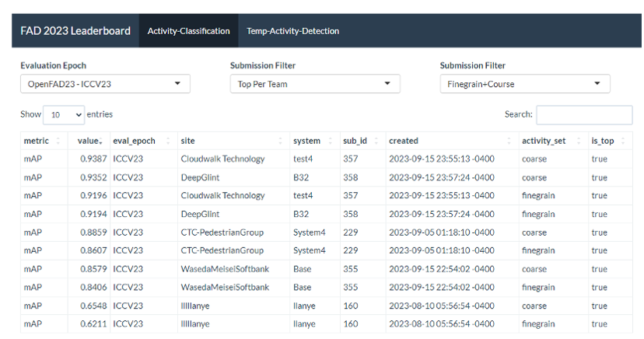Click IIIIlanye in the 0.6548 row
Viewport: 644px width, 339px height.
click(x=195, y=306)
